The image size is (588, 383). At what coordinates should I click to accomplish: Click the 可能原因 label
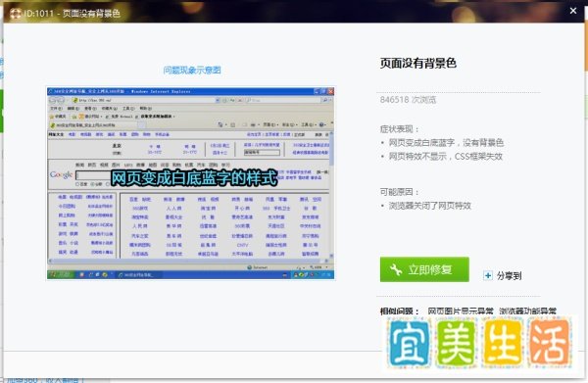[x=399, y=192]
